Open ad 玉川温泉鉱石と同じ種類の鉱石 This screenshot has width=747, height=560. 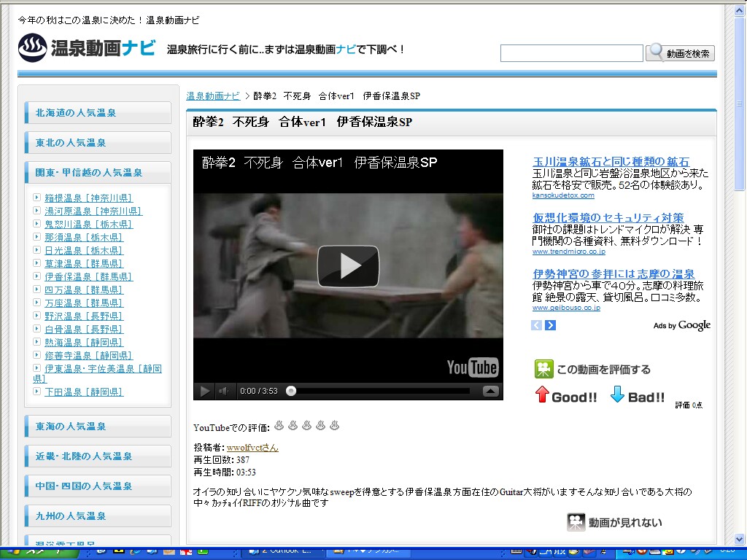point(611,162)
